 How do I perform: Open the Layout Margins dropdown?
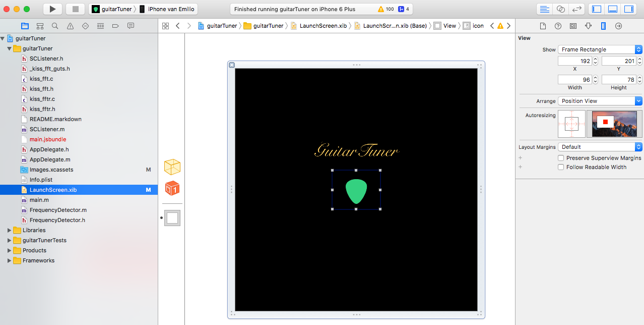[x=600, y=147]
